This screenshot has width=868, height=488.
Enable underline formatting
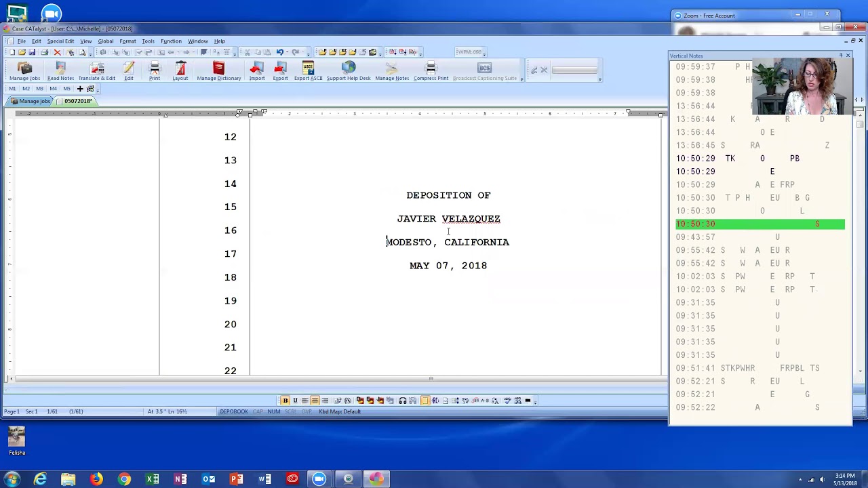coord(295,400)
